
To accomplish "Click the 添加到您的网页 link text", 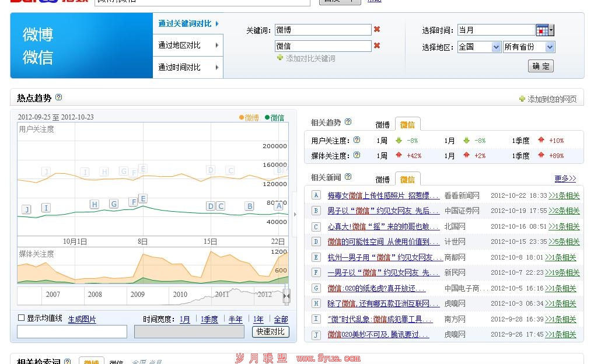I will coord(552,99).
